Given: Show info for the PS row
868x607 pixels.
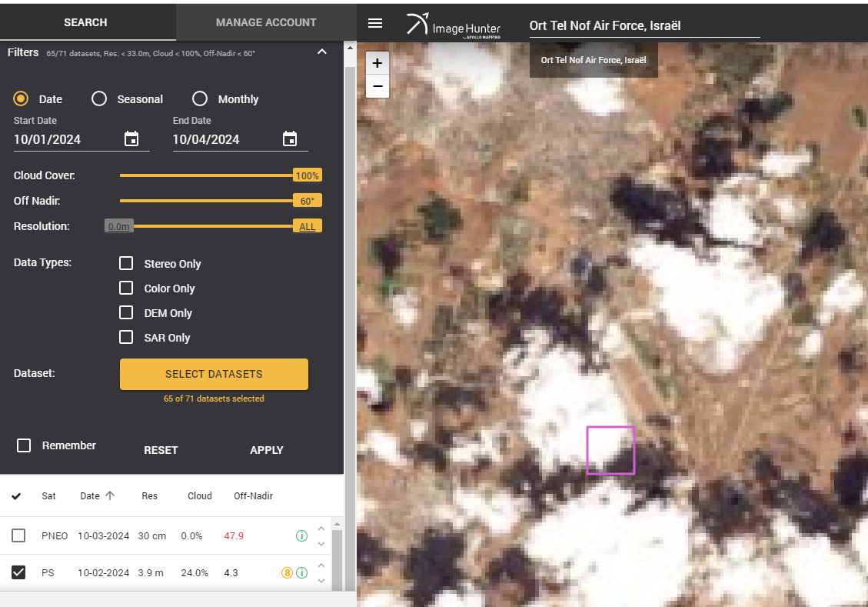Looking at the screenshot, I should coord(301,572).
